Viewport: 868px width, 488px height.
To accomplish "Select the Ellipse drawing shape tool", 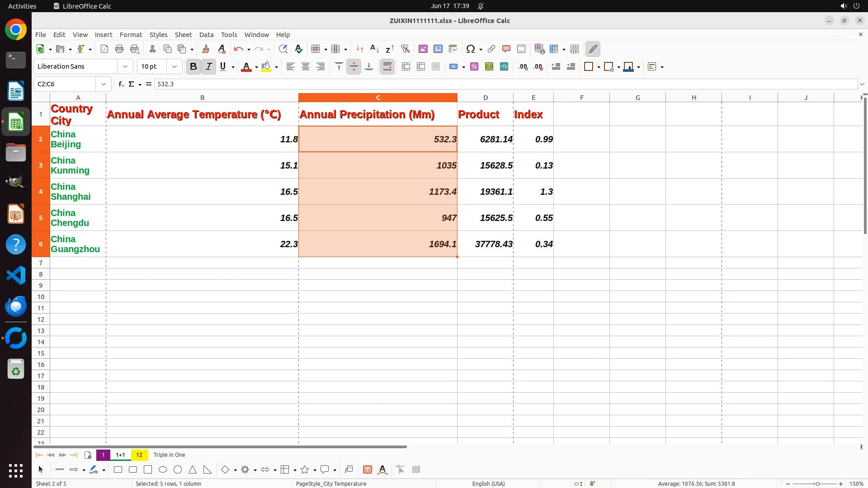I will pos(163,469).
